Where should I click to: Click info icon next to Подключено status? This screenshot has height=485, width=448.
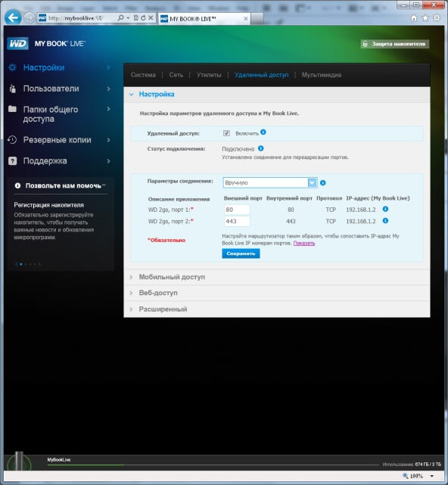[261, 148]
